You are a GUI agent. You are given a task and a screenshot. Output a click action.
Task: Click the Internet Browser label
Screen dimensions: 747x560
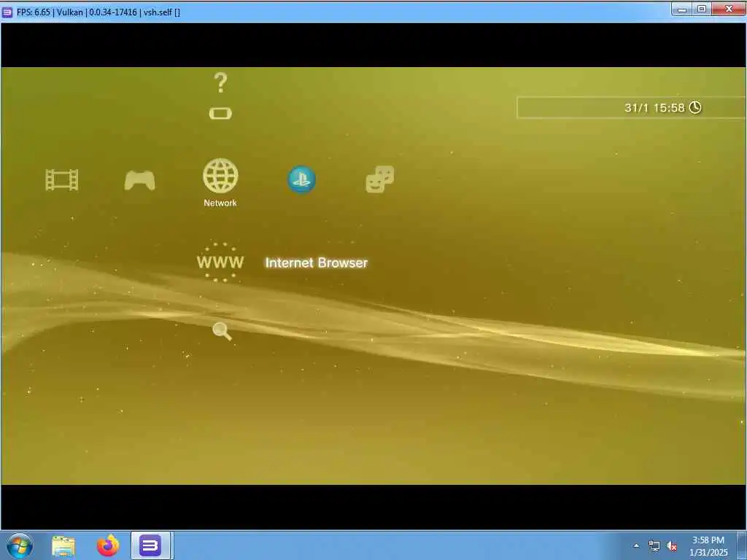317,262
